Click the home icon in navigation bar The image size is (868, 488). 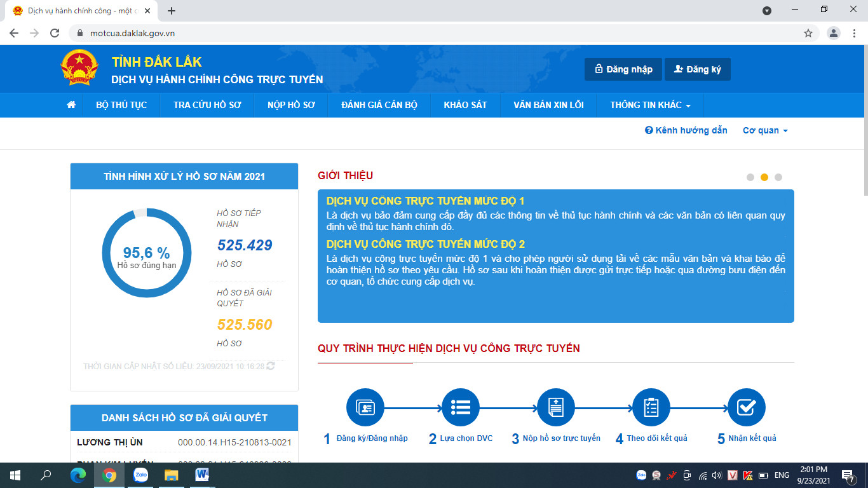click(x=71, y=105)
